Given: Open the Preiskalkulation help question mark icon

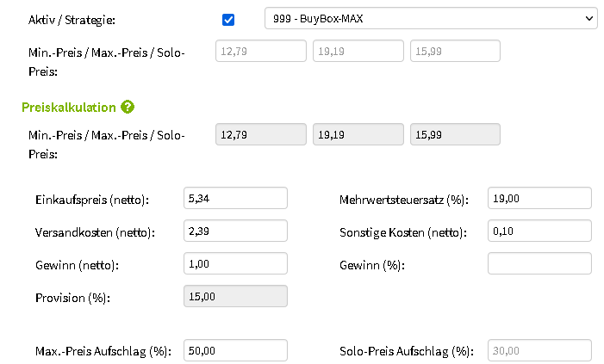Looking at the screenshot, I should (x=128, y=107).
